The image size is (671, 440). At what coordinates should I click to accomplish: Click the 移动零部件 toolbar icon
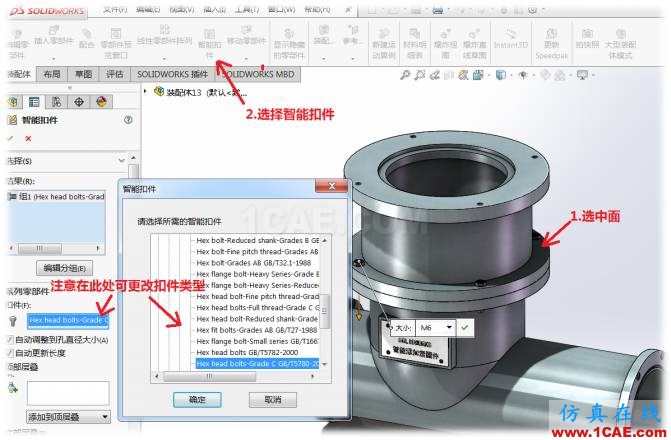(x=246, y=35)
